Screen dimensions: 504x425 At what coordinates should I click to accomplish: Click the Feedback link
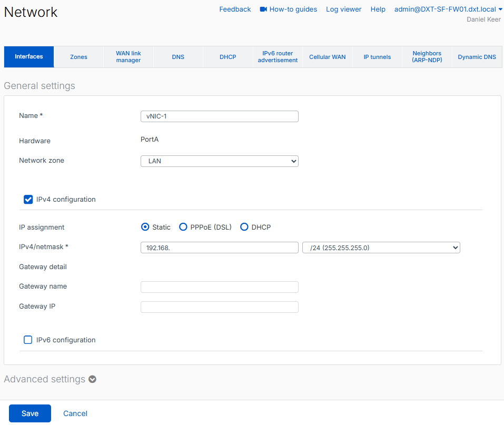[235, 9]
